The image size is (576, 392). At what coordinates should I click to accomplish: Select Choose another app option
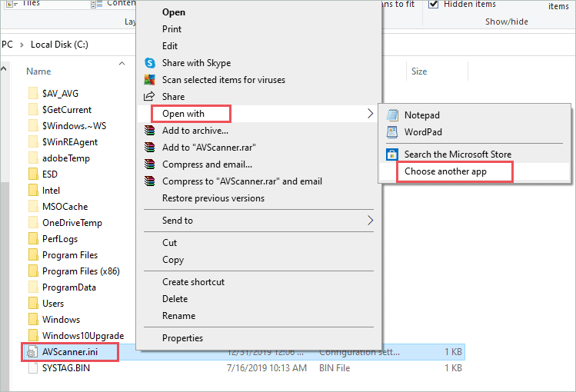tap(445, 171)
